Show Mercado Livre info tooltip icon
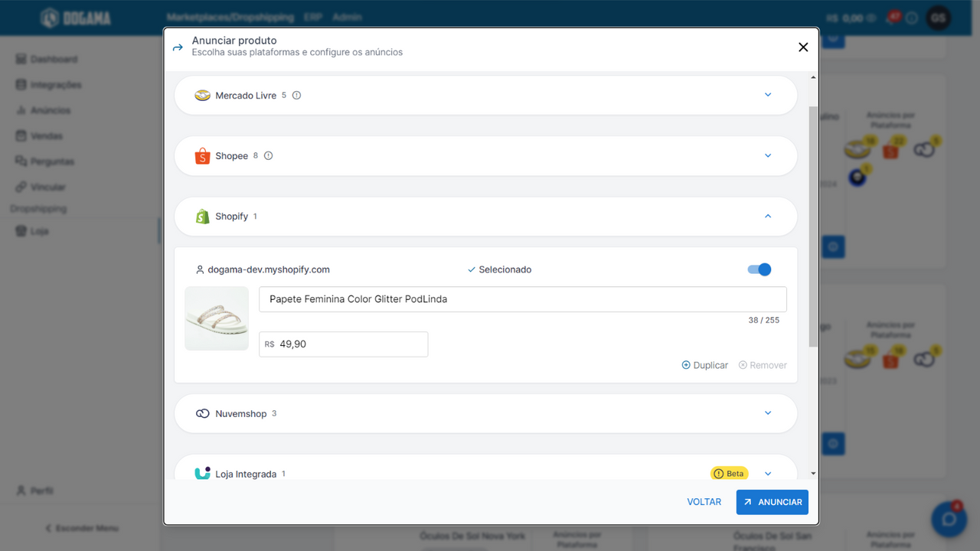This screenshot has width=980, height=551. 296,96
